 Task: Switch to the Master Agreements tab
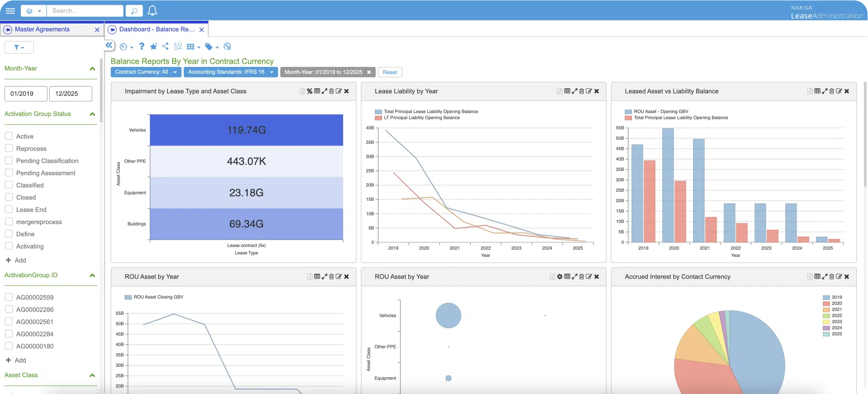tap(42, 29)
